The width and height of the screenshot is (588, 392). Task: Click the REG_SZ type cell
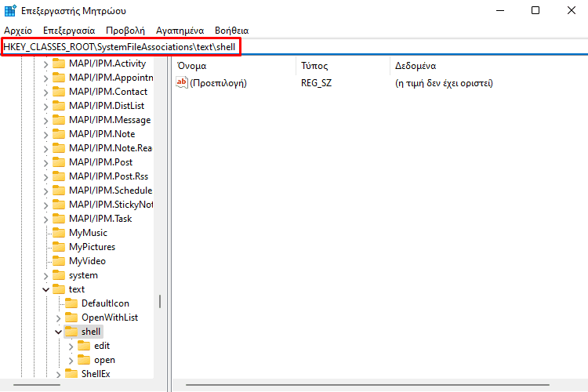(x=316, y=83)
